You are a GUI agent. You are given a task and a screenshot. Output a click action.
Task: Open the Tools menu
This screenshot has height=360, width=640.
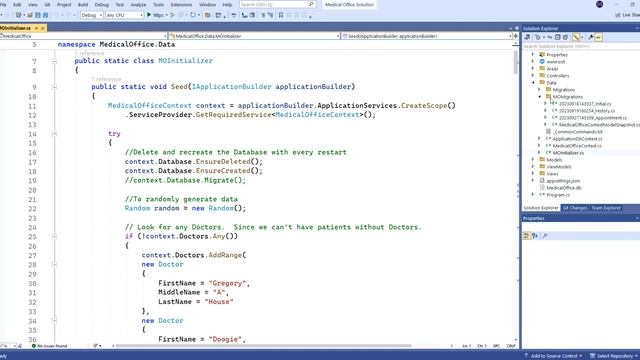click(158, 4)
